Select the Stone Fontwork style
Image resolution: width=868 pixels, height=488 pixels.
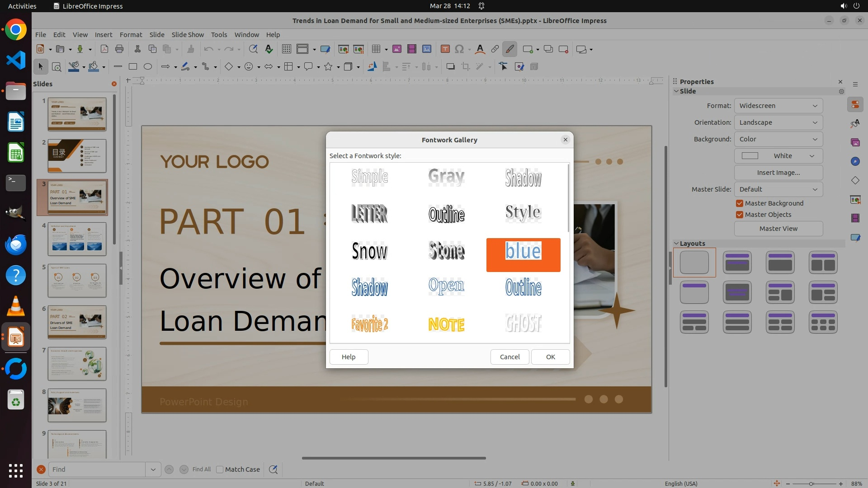[447, 251]
